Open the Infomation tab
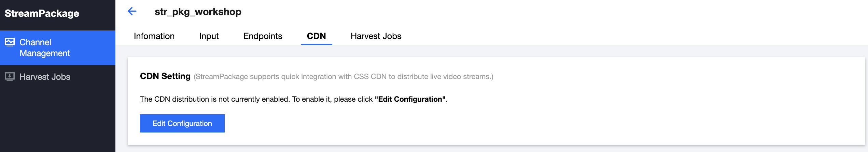Image resolution: width=868 pixels, height=152 pixels. coord(154,36)
